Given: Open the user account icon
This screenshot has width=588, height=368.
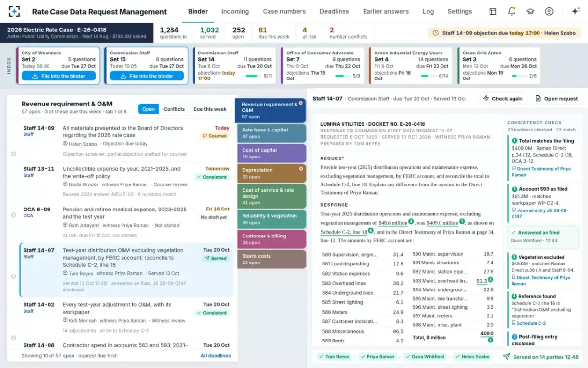Looking at the screenshot, I should tap(549, 11).
